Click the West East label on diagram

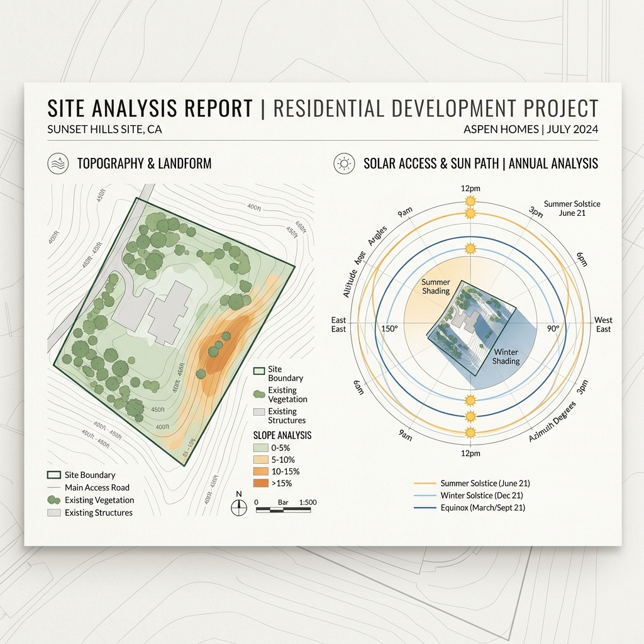603,325
